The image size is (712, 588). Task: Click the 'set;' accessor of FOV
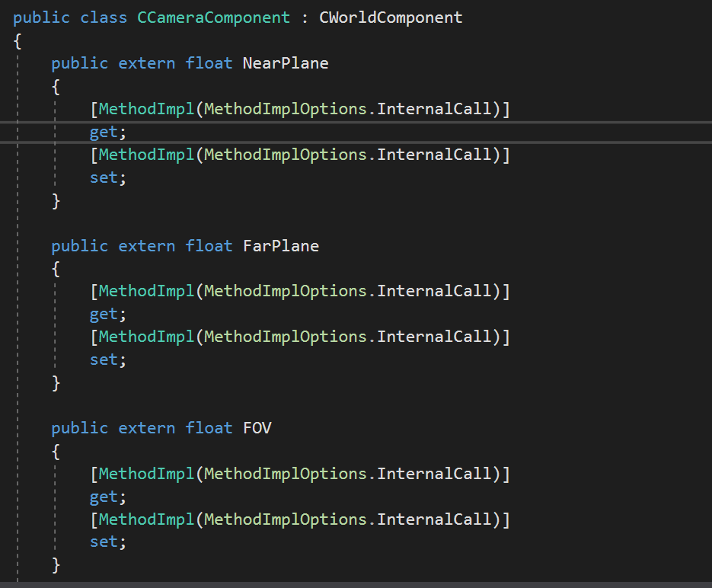[x=107, y=542]
